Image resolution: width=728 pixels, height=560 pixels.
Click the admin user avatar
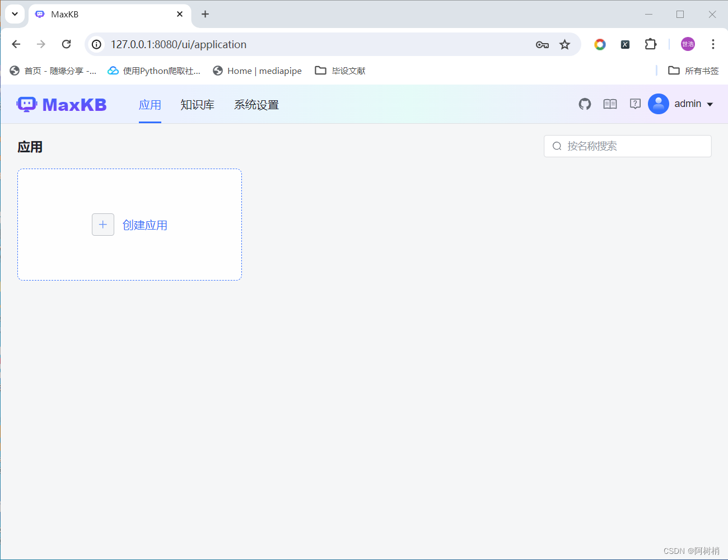point(659,104)
